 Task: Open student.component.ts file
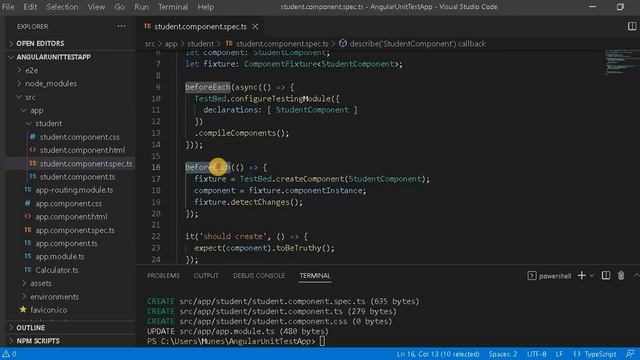pyautogui.click(x=77, y=177)
